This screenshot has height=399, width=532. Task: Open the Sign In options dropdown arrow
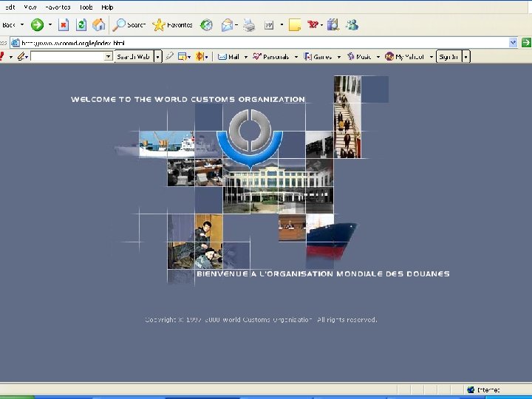[465, 57]
